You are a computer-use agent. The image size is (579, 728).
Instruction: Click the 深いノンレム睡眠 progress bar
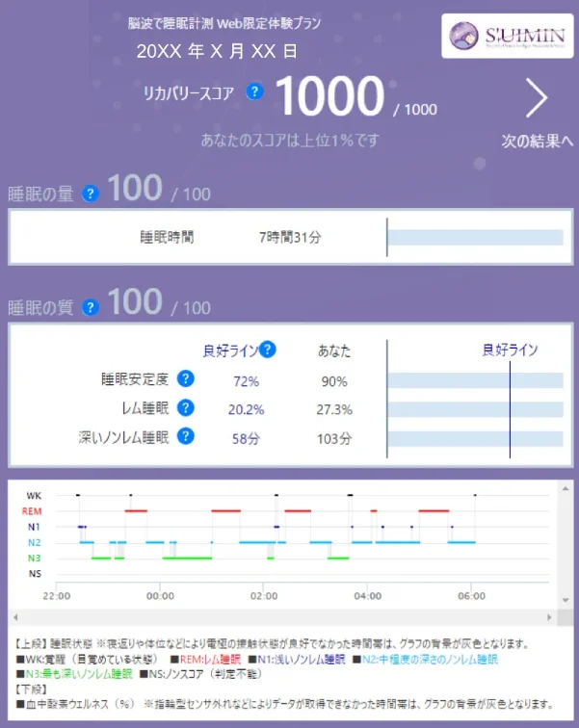point(476,439)
